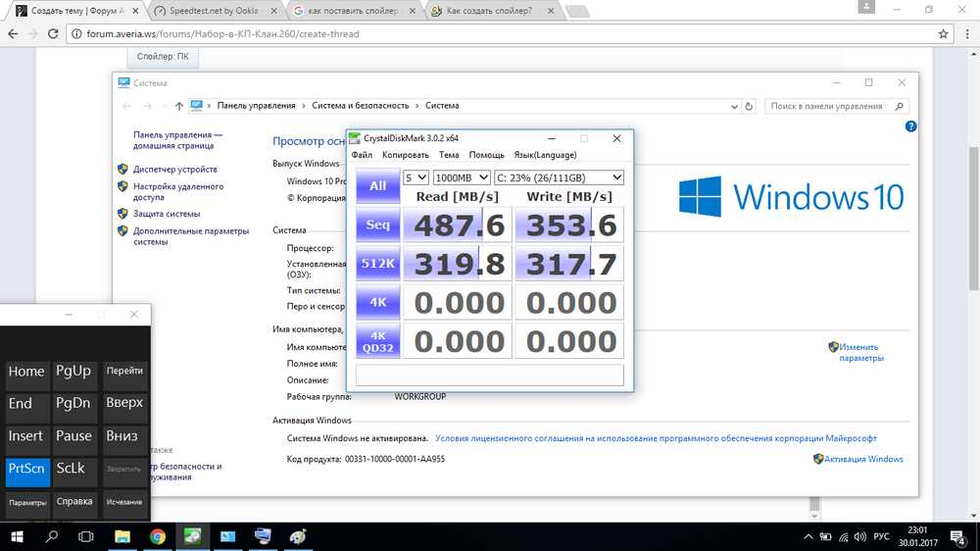
Task: Open the Chrome three-dot menu
Action: pos(965,33)
